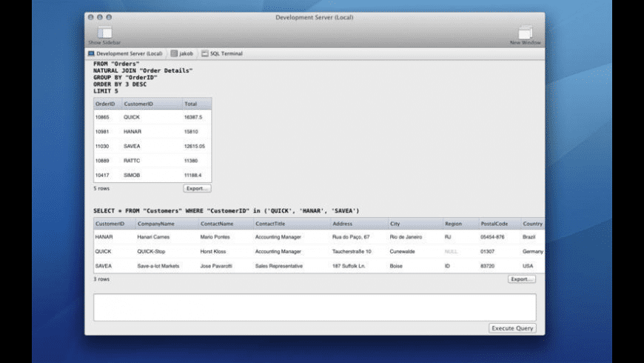Click the jakob database icon
Viewport: 644px width, 363px height.
tap(174, 54)
